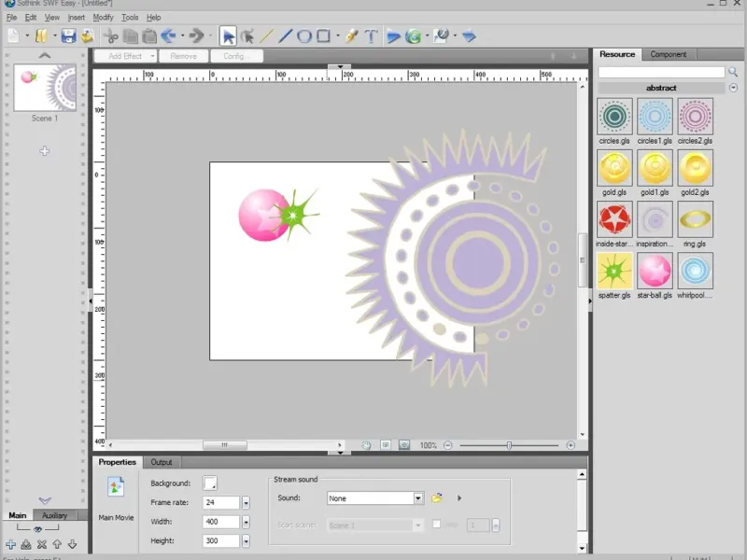
Task: Click the Save floppy disk icon
Action: click(x=67, y=36)
